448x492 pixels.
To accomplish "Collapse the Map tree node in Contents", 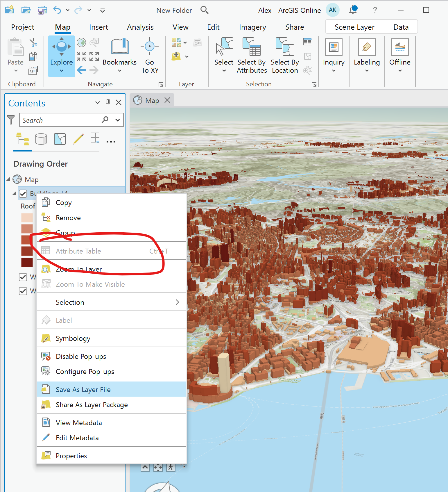I will [x=8, y=179].
